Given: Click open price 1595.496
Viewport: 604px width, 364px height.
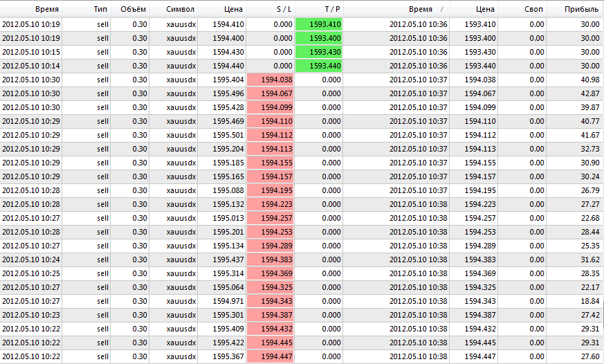Looking at the screenshot, I should pyautogui.click(x=228, y=93).
